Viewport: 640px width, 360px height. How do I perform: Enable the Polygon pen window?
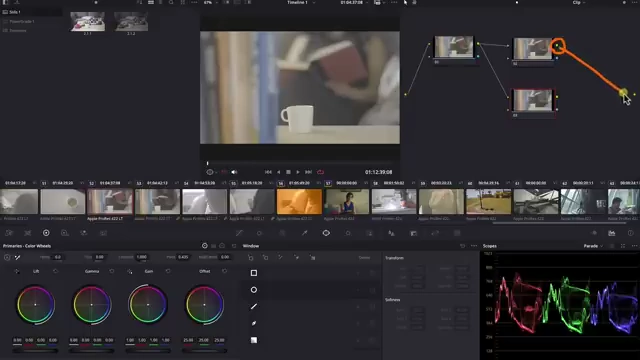[x=254, y=307]
